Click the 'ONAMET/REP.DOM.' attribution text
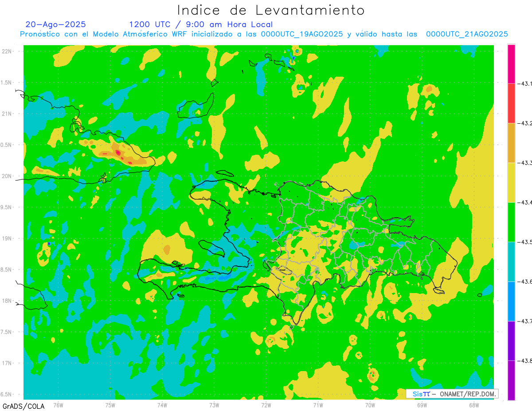The image size is (532, 411). pyautogui.click(x=467, y=394)
